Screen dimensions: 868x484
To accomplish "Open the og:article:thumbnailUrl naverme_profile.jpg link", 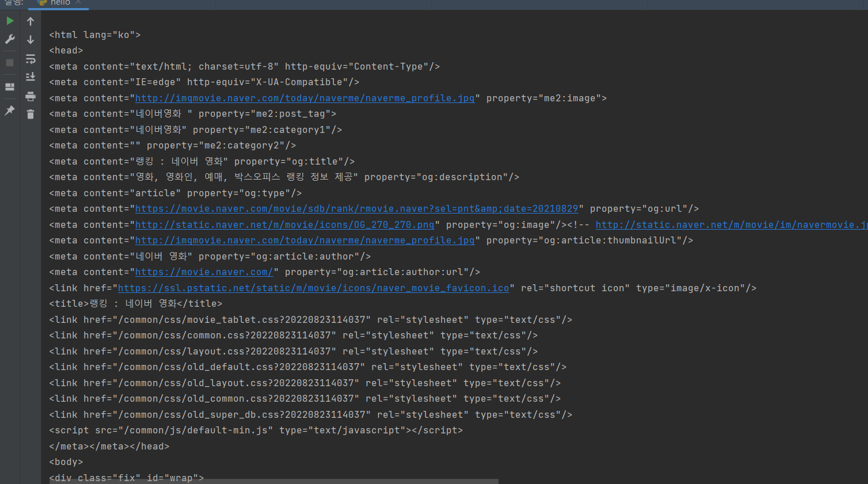I will pyautogui.click(x=304, y=241).
